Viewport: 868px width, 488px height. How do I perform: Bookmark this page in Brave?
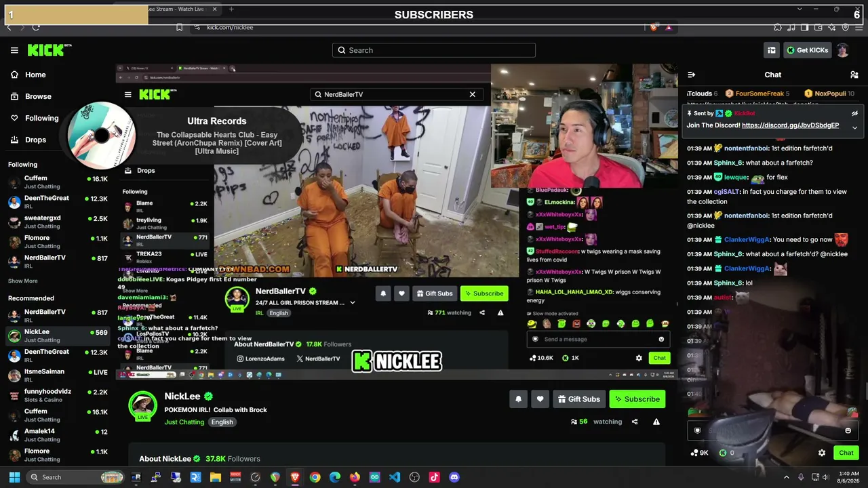pyautogui.click(x=179, y=27)
